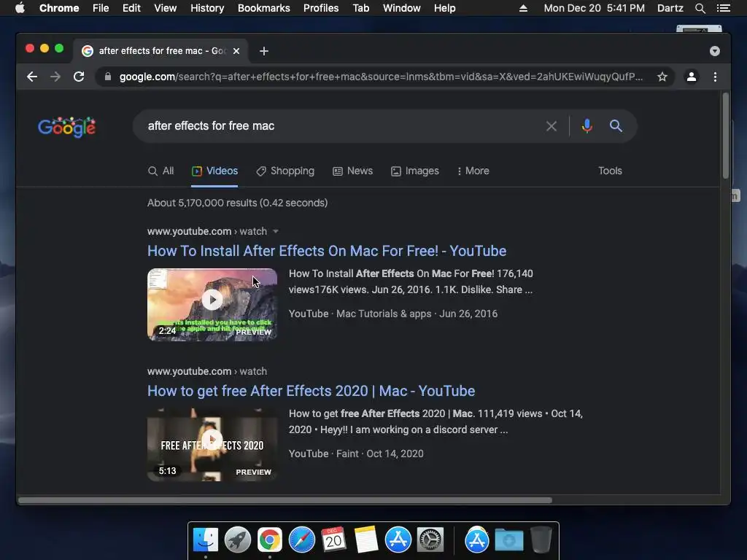Open the Chrome profile avatar icon
This screenshot has height=560, width=747.
tap(692, 77)
